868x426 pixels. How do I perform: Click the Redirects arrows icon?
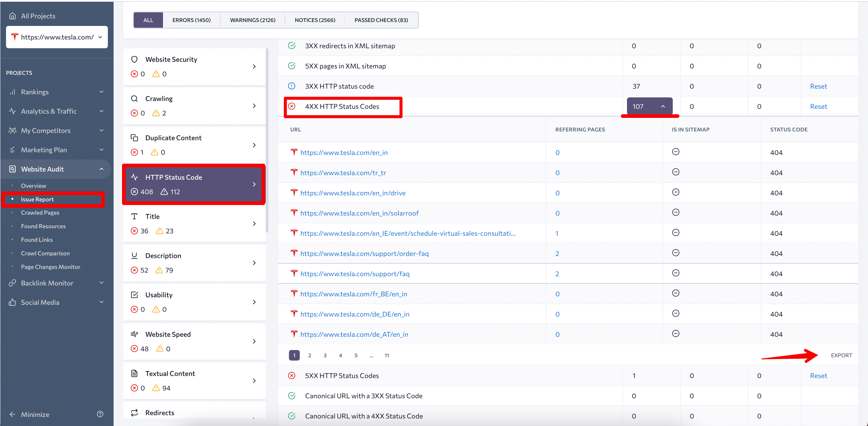[x=134, y=412]
